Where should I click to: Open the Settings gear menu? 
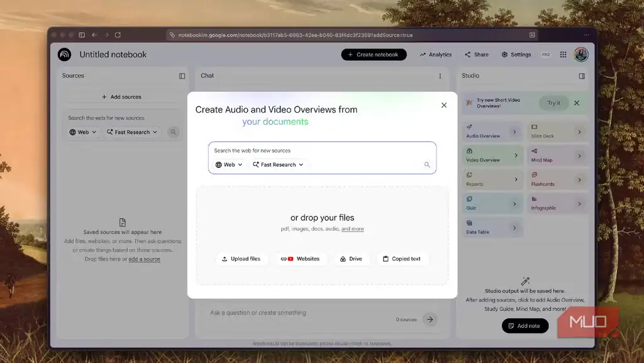tap(516, 55)
